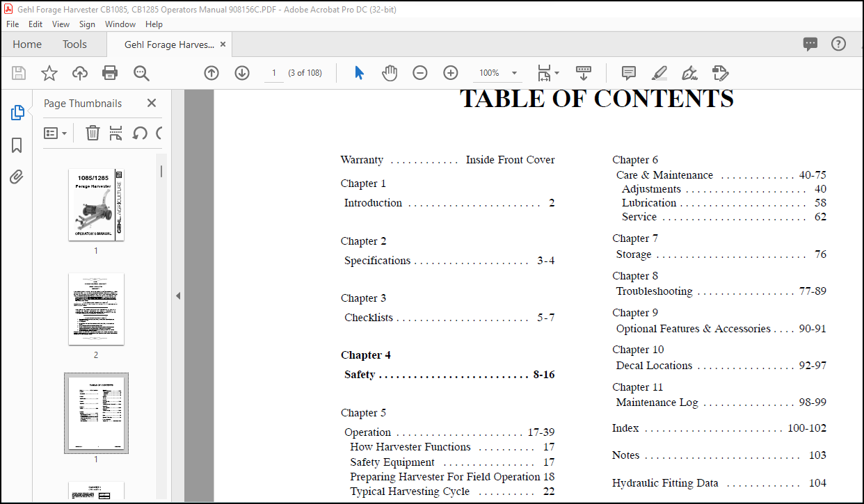Open the View menu
Viewport: 864px width, 504px height.
(x=61, y=24)
